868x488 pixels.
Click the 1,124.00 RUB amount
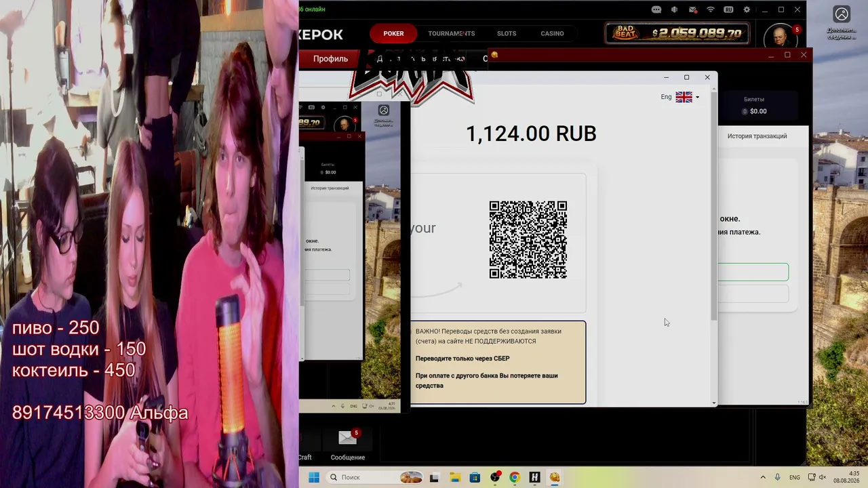(531, 134)
